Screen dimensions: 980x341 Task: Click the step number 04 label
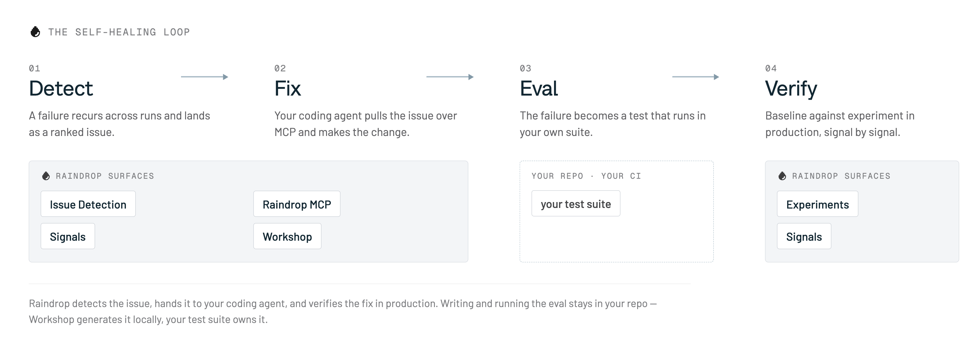(x=771, y=68)
